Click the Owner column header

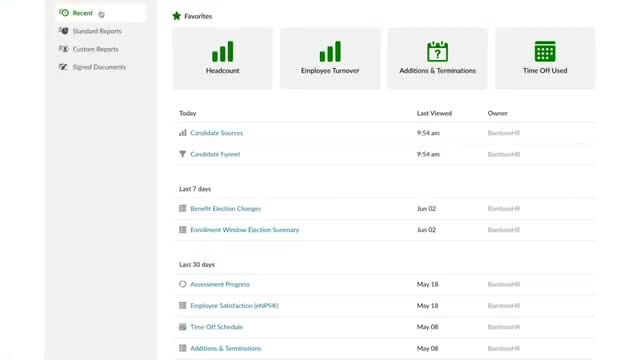coord(498,113)
